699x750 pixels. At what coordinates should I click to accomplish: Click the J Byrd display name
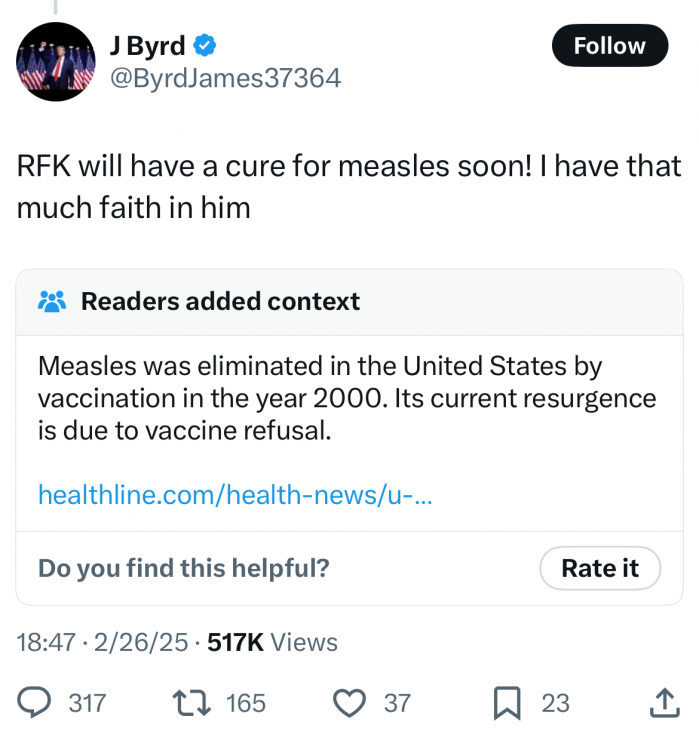[149, 46]
